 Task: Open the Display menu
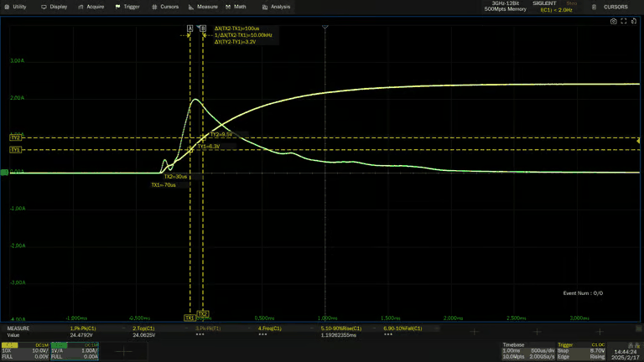(55, 7)
